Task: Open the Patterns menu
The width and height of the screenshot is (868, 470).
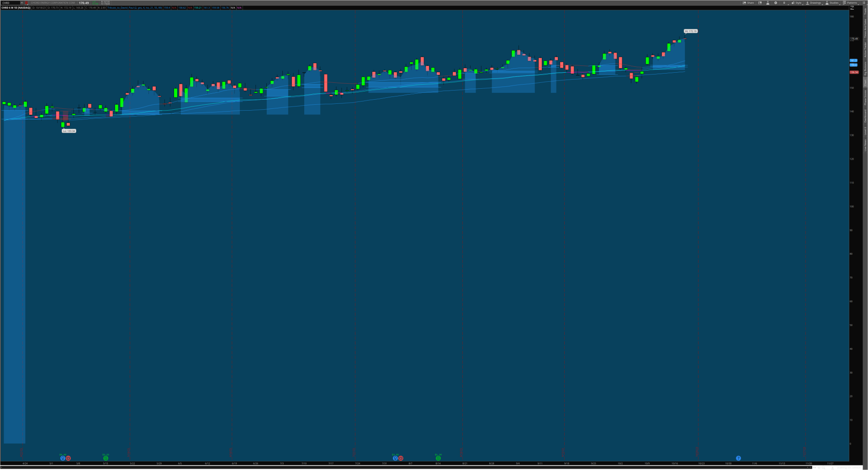Action: [850, 3]
